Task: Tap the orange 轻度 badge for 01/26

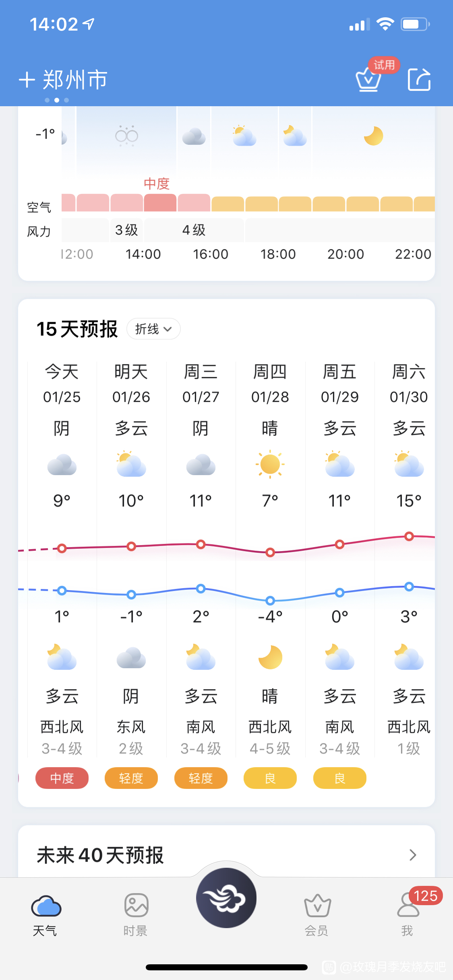Action: (x=131, y=778)
